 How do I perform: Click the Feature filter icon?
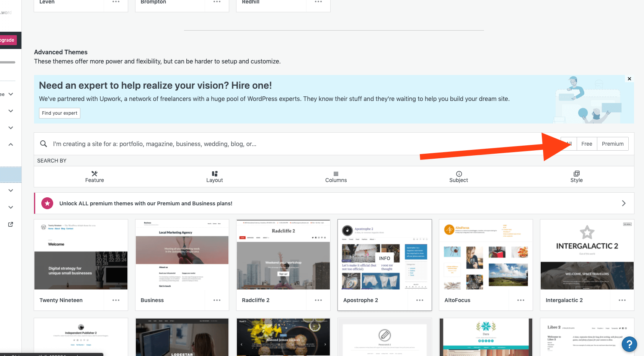click(95, 174)
